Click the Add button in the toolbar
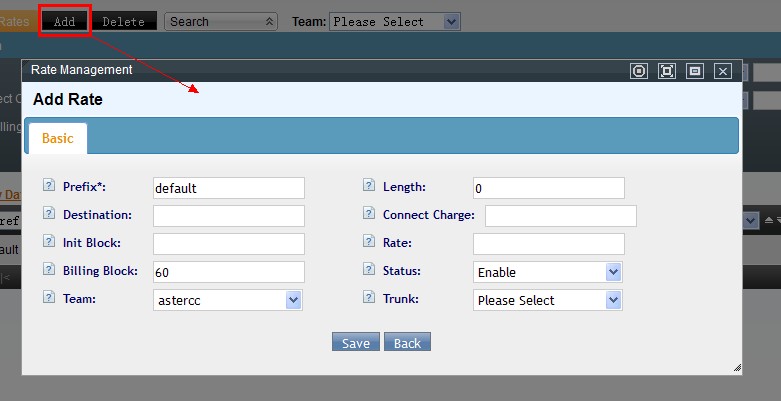Image resolution: width=781 pixels, height=401 pixels. (64, 21)
